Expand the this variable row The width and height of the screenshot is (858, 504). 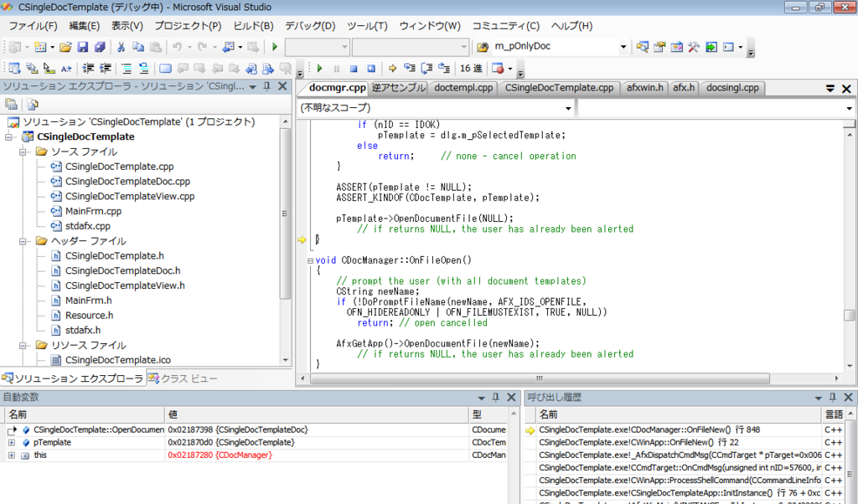11,455
